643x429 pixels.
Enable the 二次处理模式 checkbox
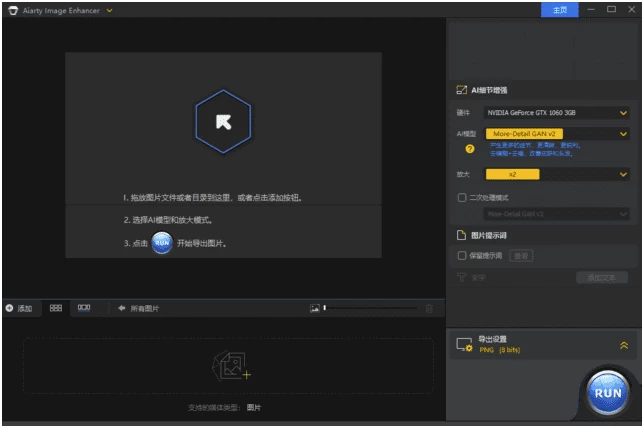(x=462, y=197)
